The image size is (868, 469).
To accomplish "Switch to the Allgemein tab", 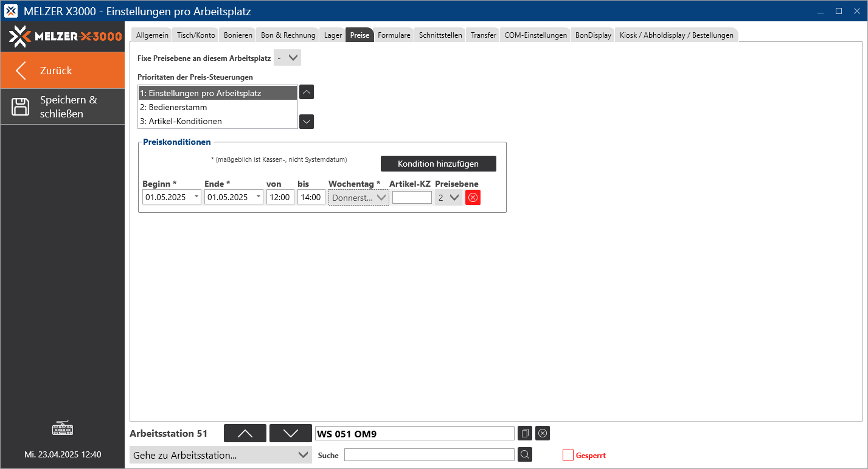I will tap(152, 35).
